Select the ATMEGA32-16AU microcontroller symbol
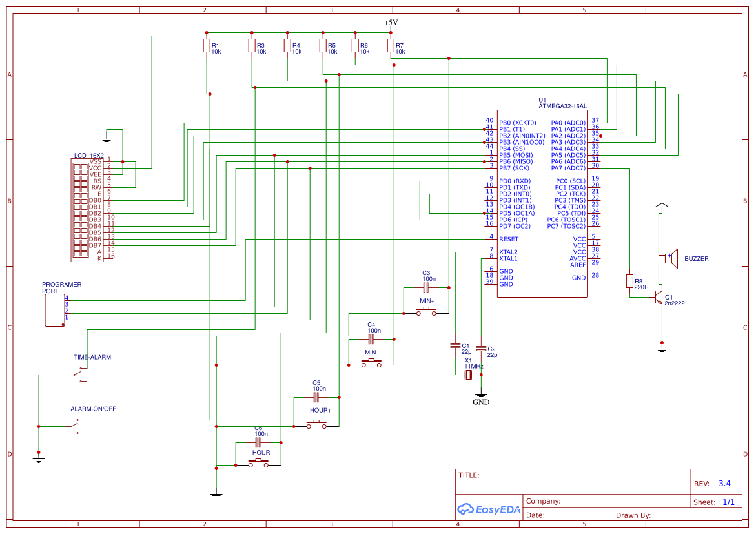Viewport: 756px width, 534px height. click(542, 200)
